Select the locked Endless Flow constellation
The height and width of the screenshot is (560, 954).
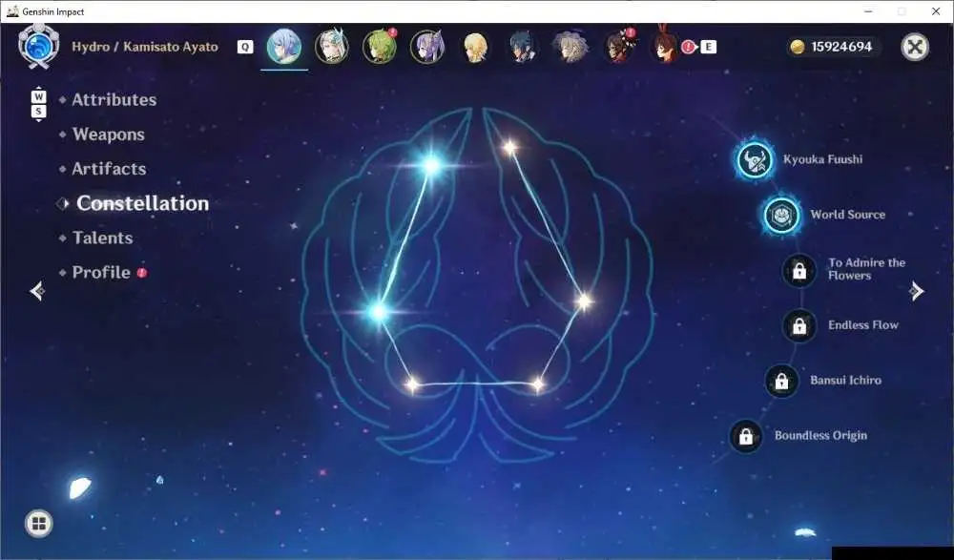click(798, 325)
